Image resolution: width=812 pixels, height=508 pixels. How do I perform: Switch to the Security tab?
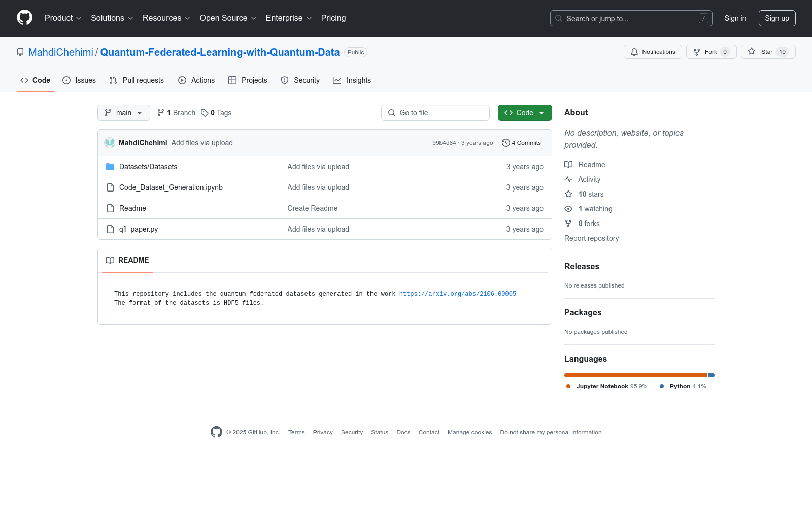tap(300, 80)
